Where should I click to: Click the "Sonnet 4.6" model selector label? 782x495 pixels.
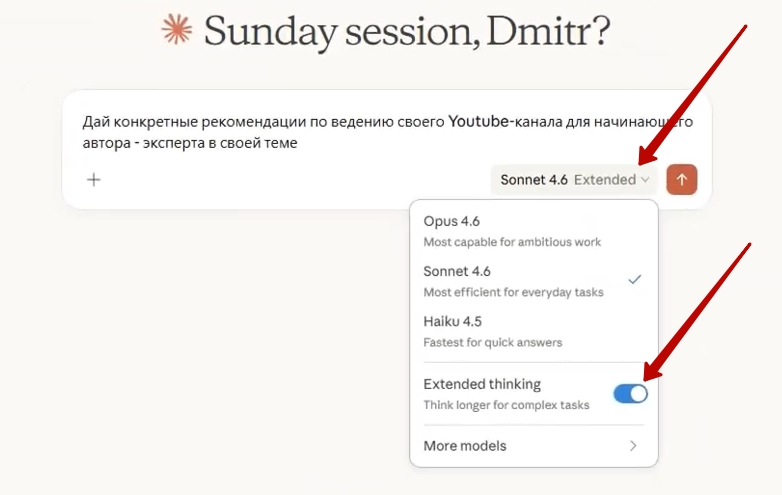(534, 180)
